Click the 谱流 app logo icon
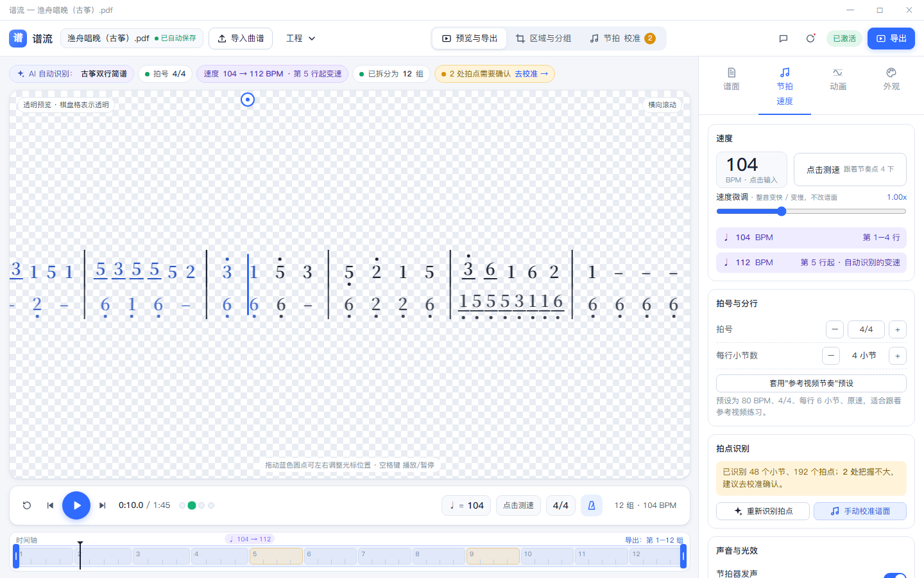The image size is (924, 578). pyautogui.click(x=18, y=39)
